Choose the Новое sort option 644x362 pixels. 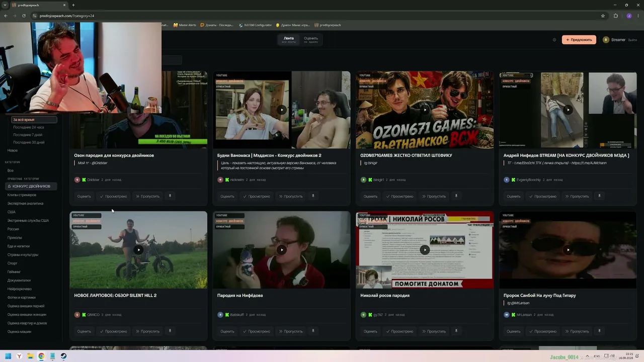click(x=13, y=150)
